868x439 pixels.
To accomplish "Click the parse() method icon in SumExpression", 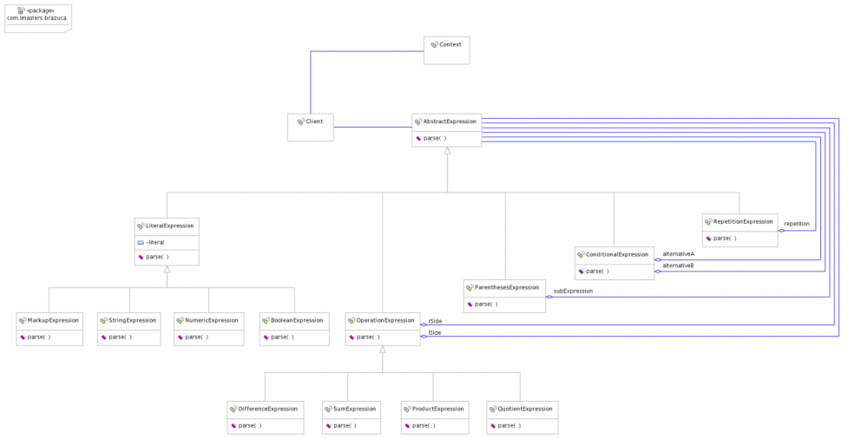I will [328, 425].
